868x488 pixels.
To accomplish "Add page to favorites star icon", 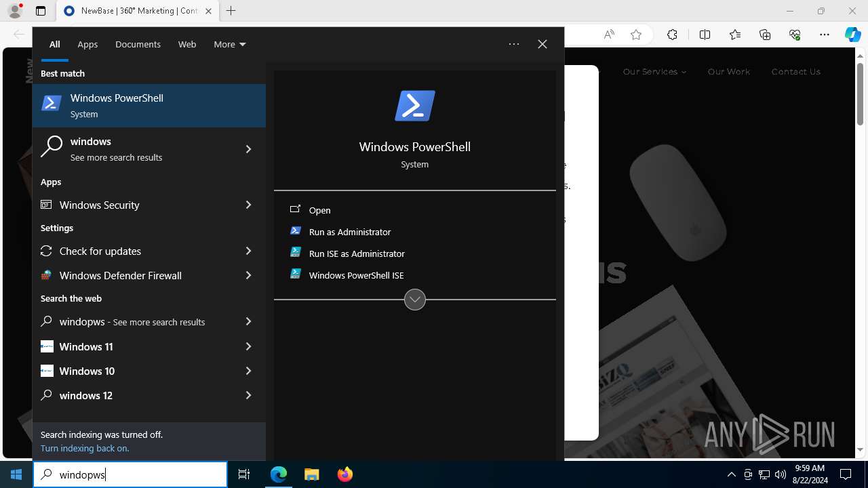I will coord(636,35).
